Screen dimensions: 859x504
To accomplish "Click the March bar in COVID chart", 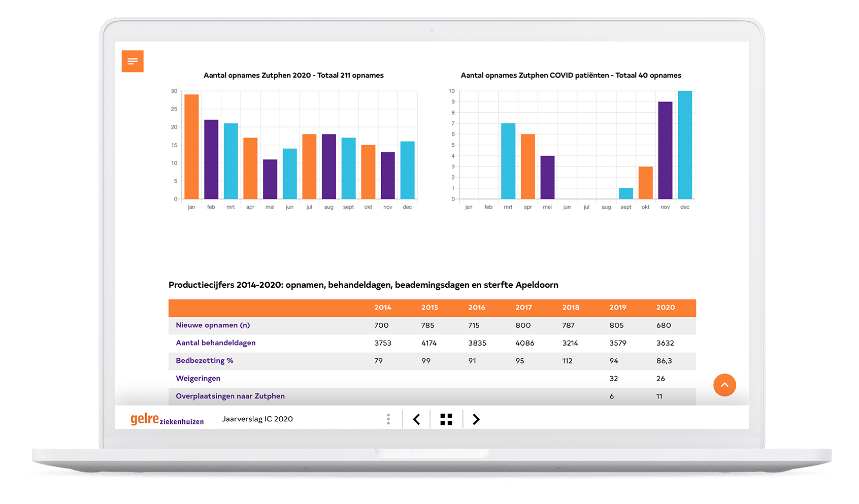I will pos(508,161).
